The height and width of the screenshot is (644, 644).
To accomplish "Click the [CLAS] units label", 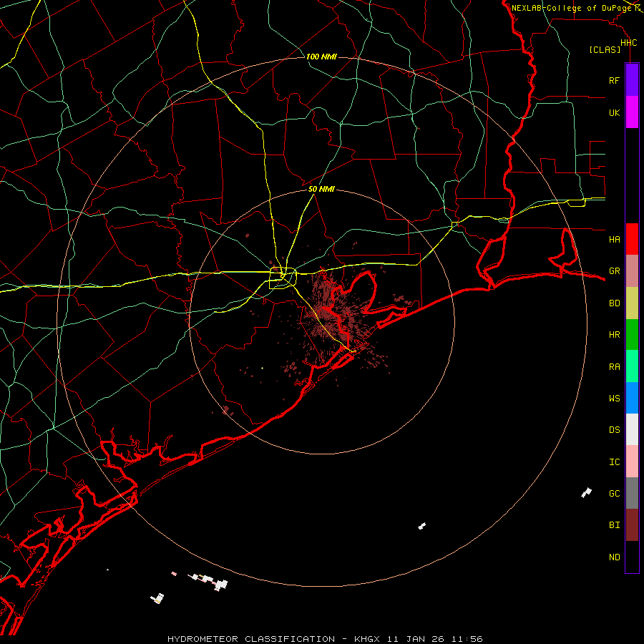I will click(x=605, y=50).
